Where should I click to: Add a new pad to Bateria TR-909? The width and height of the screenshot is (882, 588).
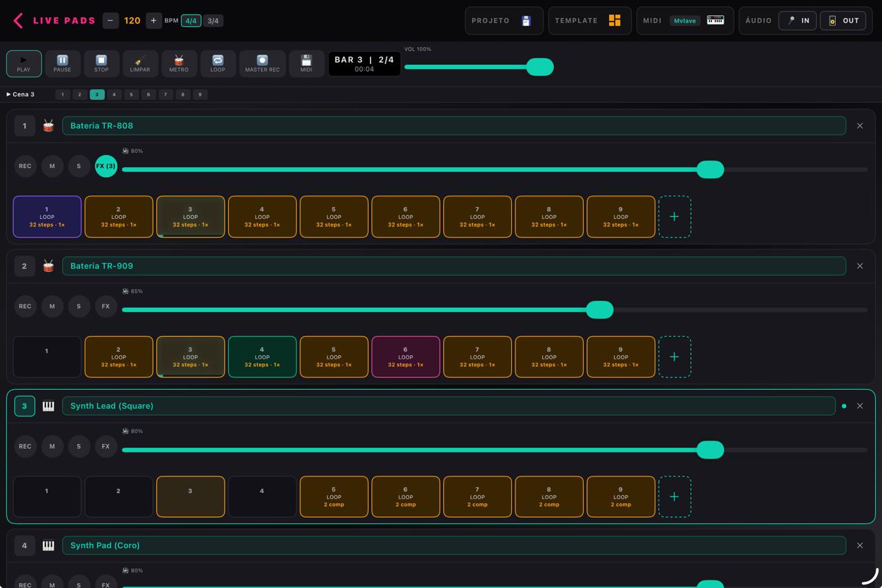[x=675, y=357]
